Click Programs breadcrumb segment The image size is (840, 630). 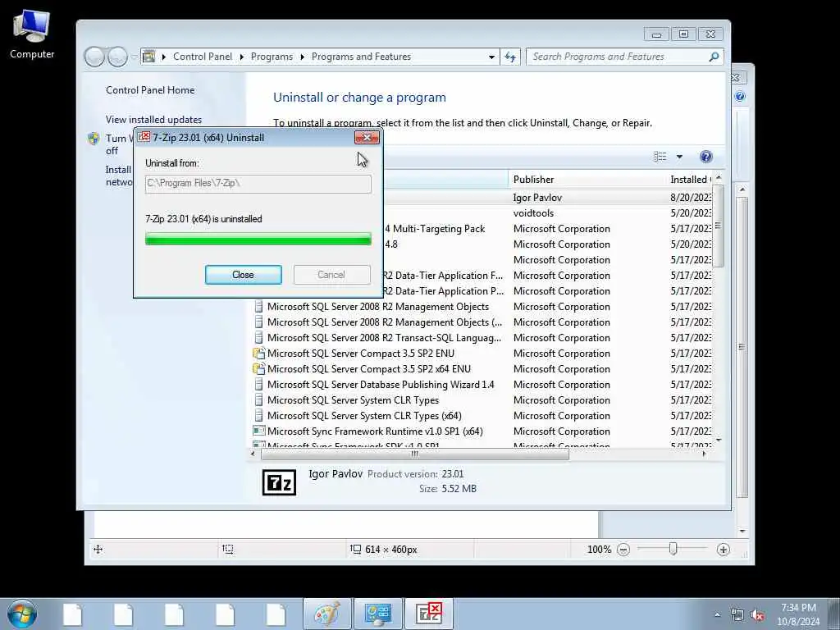pos(272,57)
